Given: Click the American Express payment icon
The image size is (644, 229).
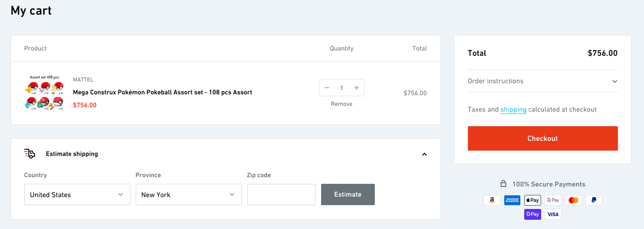Looking at the screenshot, I should (x=512, y=200).
